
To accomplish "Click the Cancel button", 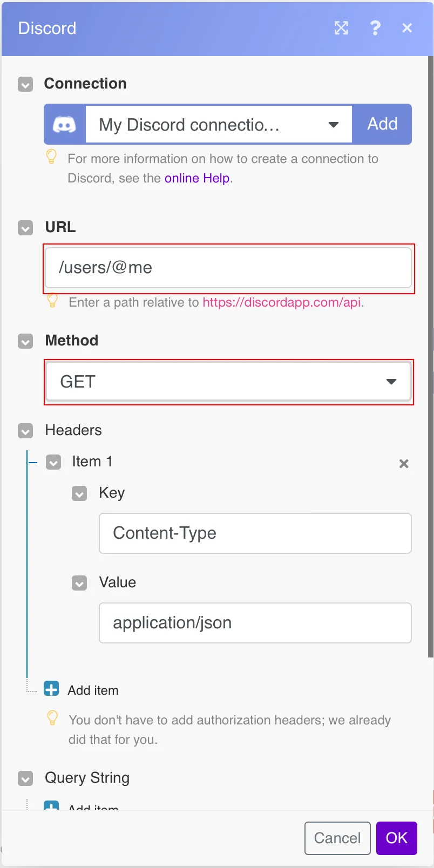I will pos(337,838).
